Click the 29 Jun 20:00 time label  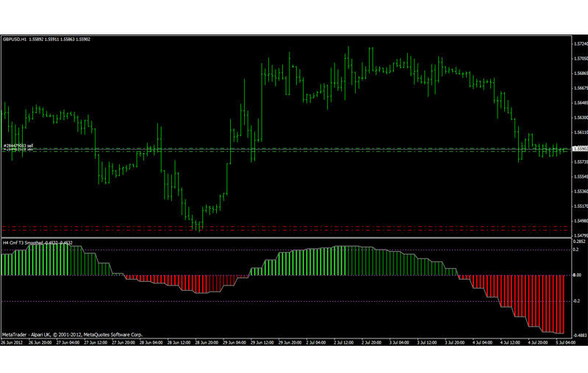coord(290,343)
